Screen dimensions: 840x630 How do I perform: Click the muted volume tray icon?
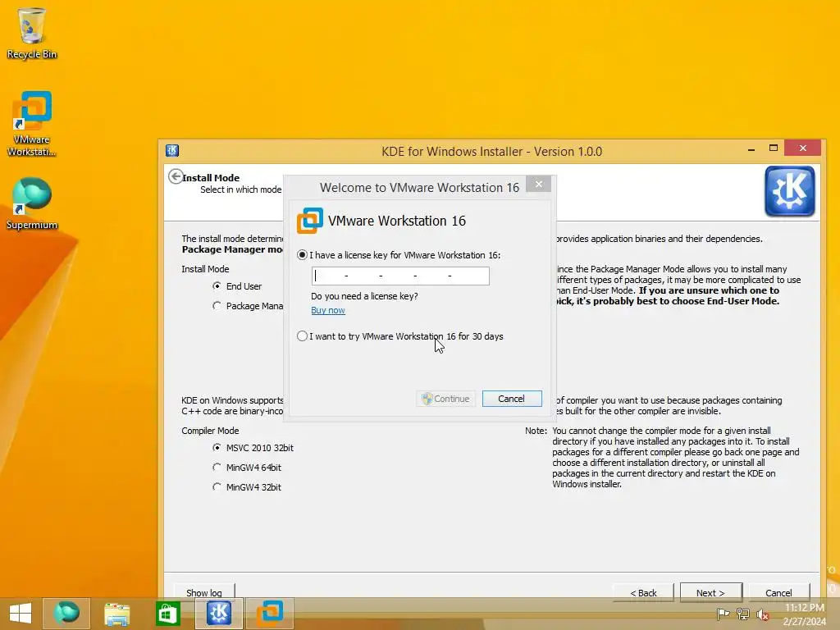[762, 614]
